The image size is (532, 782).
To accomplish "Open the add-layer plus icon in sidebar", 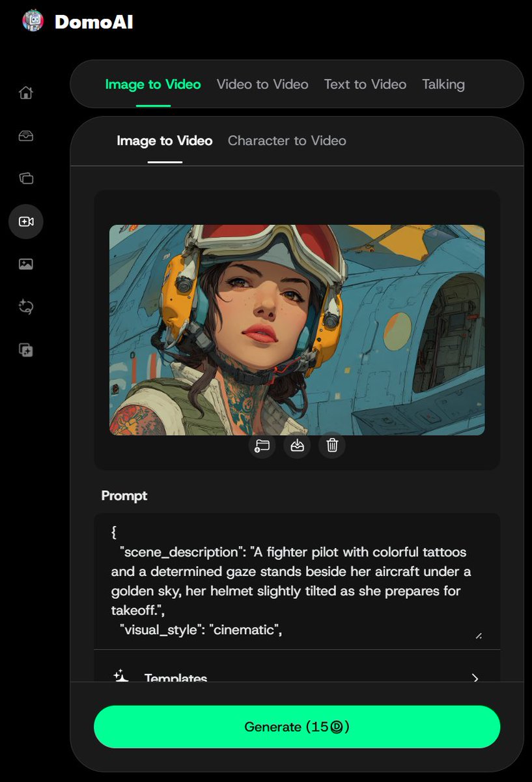I will [x=26, y=350].
